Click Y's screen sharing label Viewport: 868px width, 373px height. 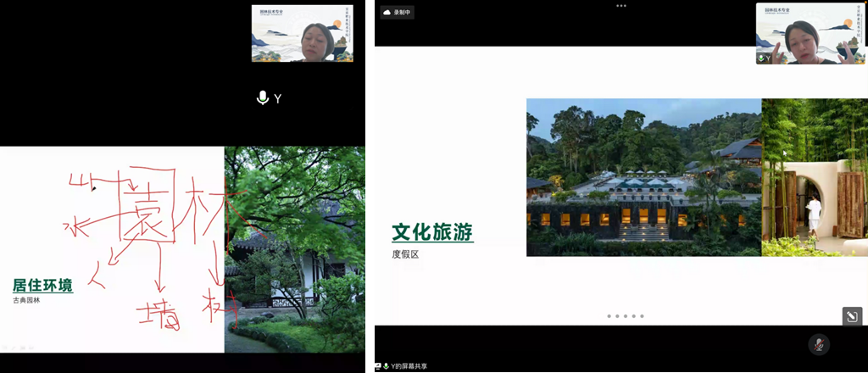point(409,366)
